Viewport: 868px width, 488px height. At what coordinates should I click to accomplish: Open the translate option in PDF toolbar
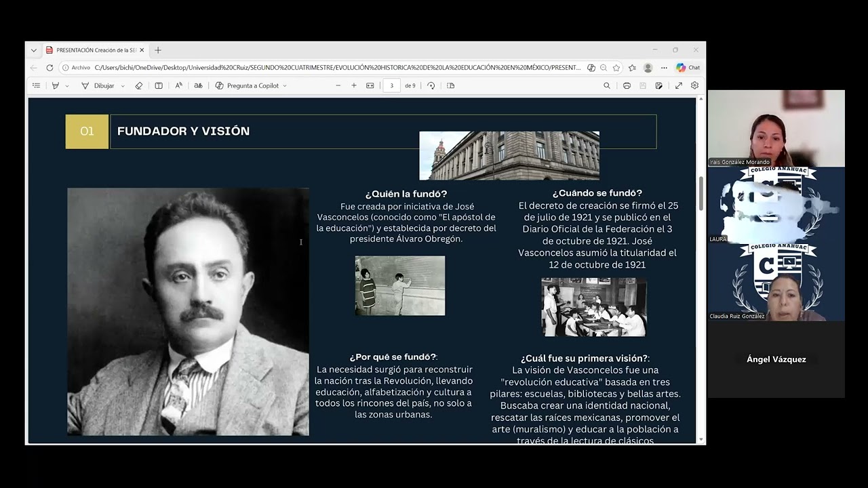click(198, 85)
